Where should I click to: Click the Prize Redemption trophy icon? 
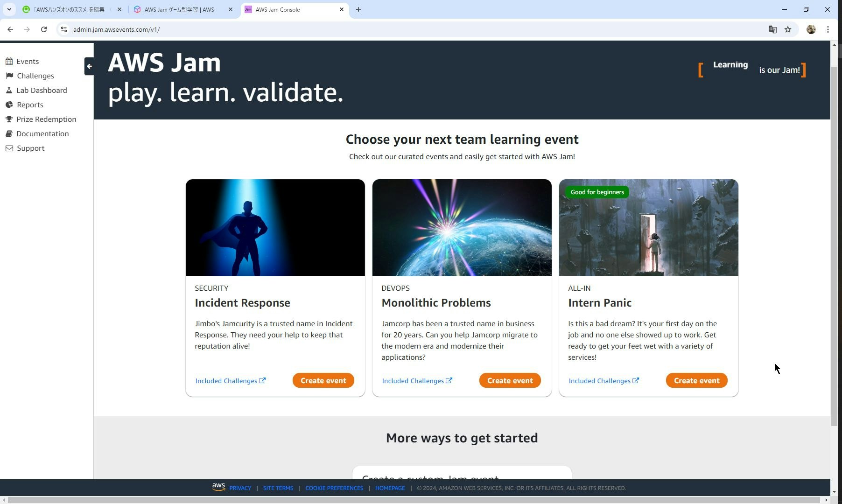tap(9, 119)
